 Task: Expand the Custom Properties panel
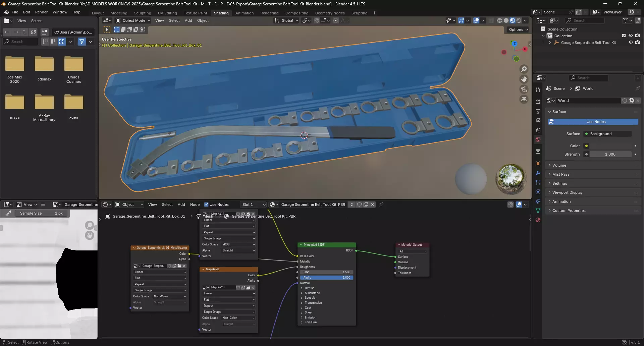point(569,211)
